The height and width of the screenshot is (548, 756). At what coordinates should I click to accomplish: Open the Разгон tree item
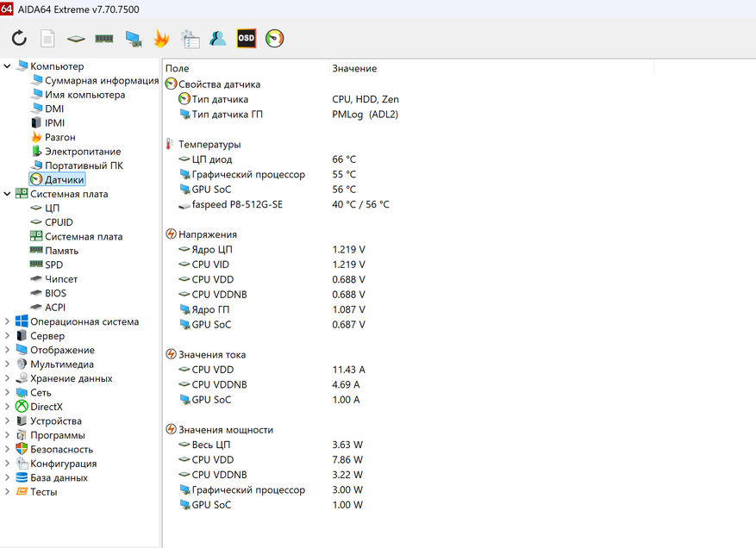pos(59,137)
